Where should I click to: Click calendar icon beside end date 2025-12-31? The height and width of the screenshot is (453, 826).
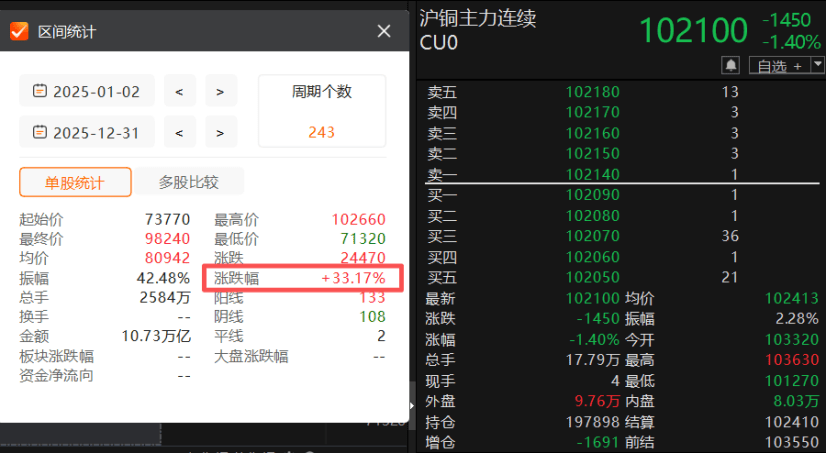tap(40, 132)
